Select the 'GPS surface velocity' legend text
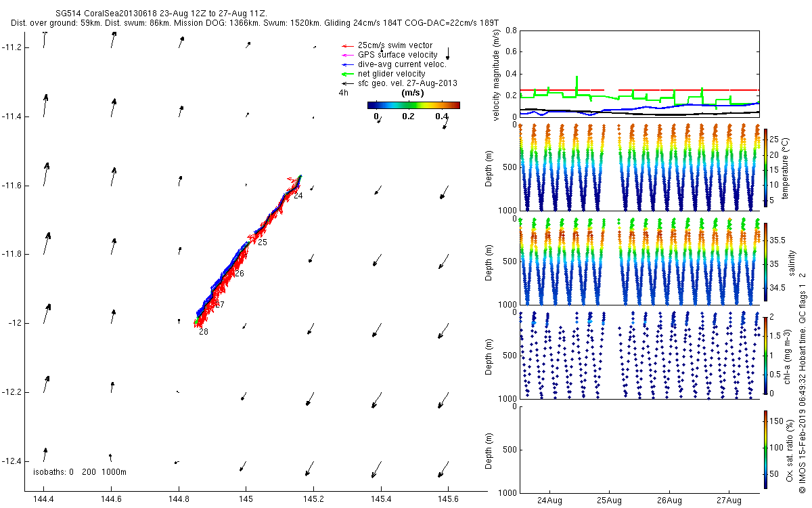This screenshot has width=812, height=508. [397, 55]
